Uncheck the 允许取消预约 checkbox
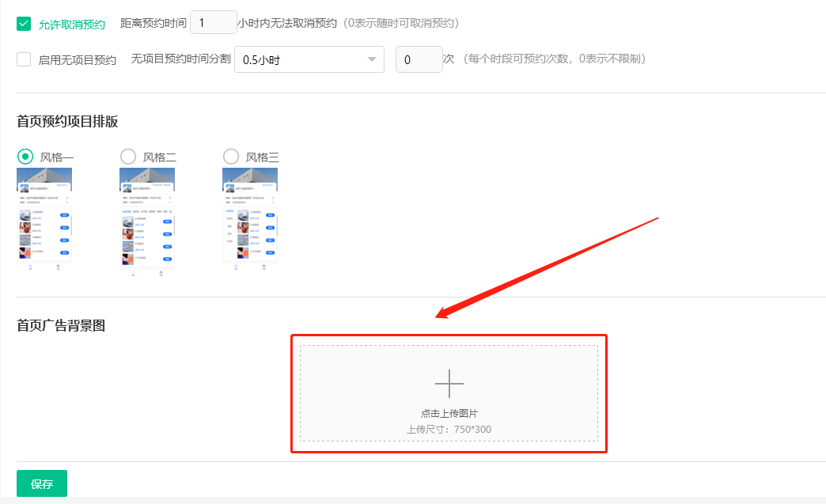The height and width of the screenshot is (504, 826). (x=24, y=24)
